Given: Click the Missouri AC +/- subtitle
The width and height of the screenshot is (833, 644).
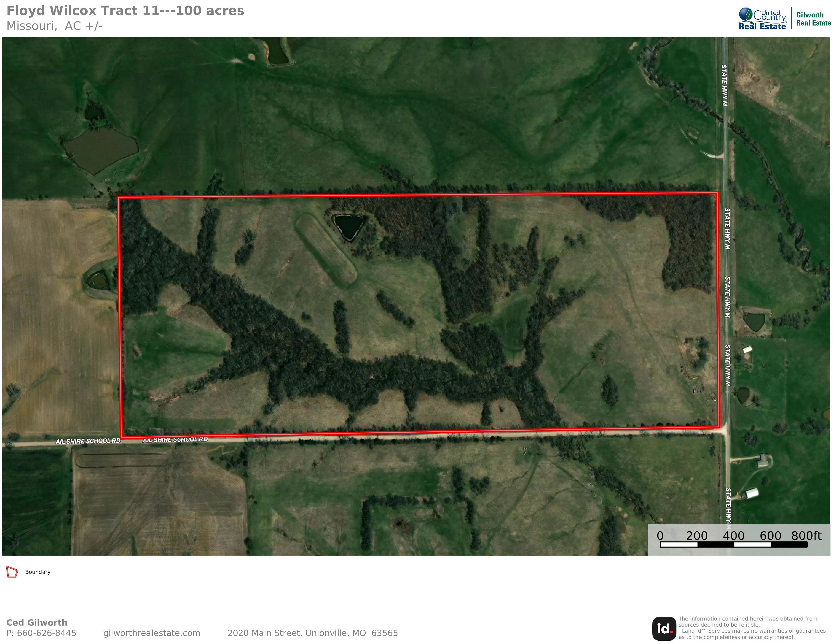Looking at the screenshot, I should (55, 26).
